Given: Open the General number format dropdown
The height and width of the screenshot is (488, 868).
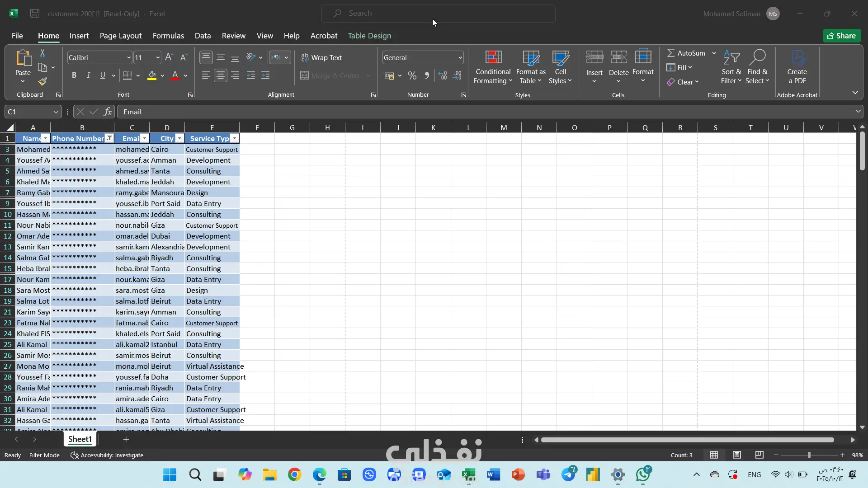Looking at the screenshot, I should pos(460,57).
